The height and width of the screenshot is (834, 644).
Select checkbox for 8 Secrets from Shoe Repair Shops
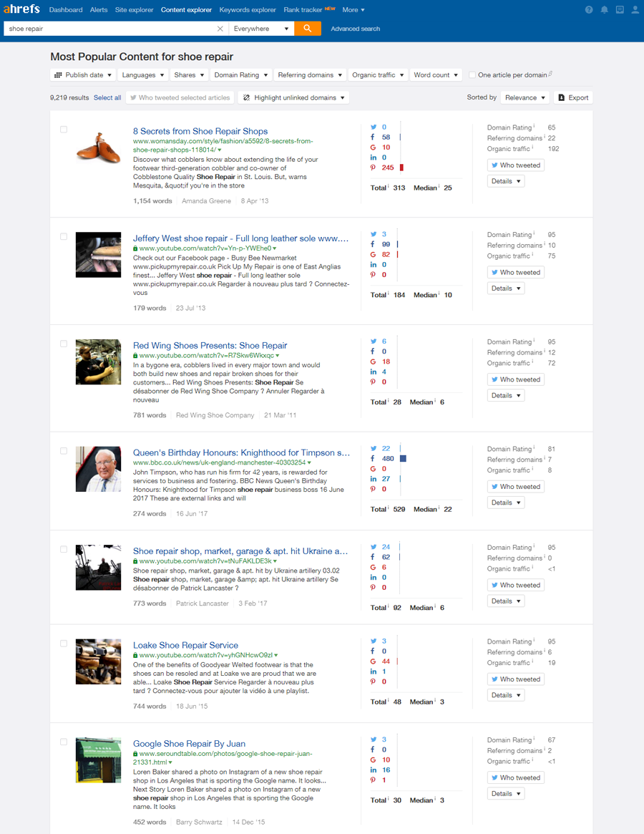point(64,130)
